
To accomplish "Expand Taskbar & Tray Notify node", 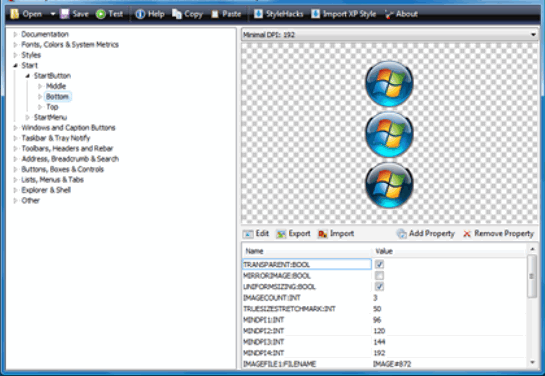I will point(15,138).
